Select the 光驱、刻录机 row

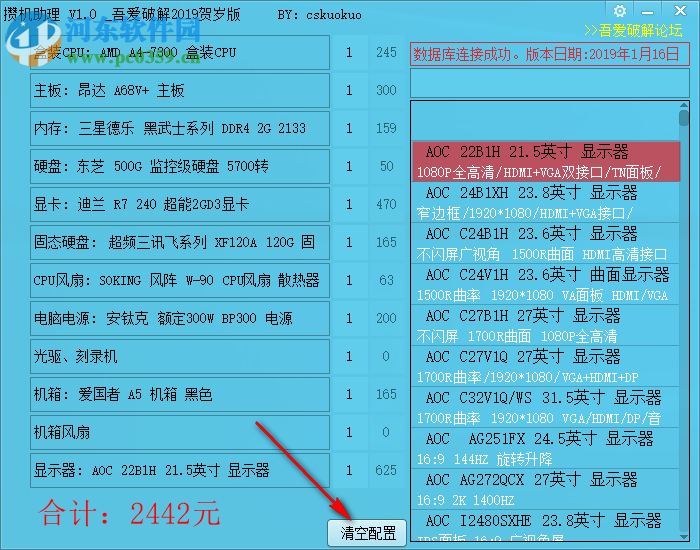tap(180, 356)
